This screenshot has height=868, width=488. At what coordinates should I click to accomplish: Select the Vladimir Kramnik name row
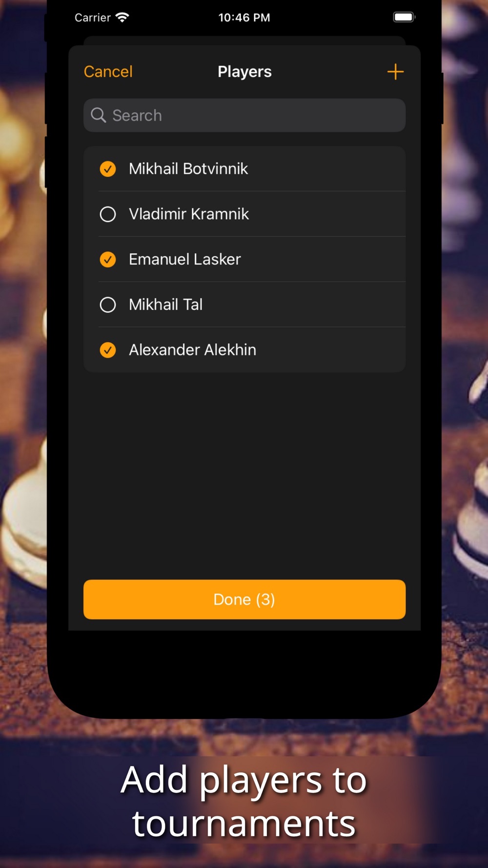pyautogui.click(x=244, y=214)
